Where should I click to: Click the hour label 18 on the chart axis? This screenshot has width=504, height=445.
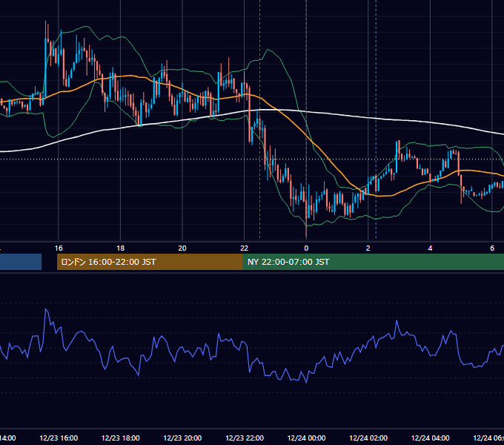tap(121, 248)
